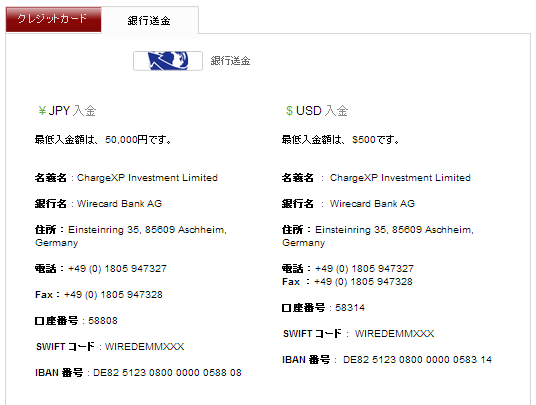Click the JPY SWIFT code WIREDEMMXXX
The image size is (536, 405).
pyautogui.click(x=145, y=347)
